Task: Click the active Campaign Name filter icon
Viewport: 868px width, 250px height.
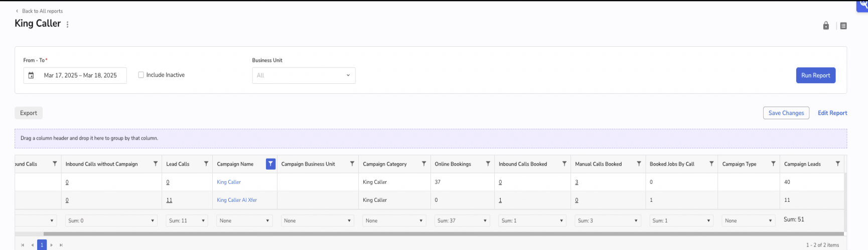Action: click(270, 164)
